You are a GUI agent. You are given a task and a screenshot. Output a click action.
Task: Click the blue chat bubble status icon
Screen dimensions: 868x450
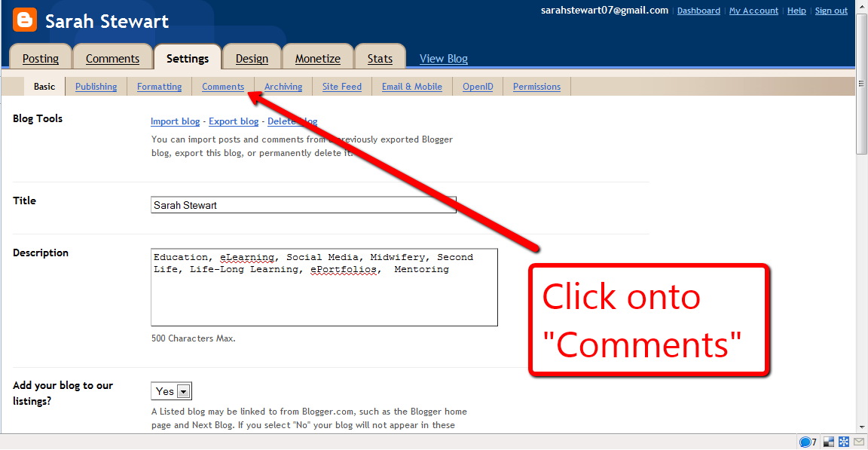[x=805, y=442]
